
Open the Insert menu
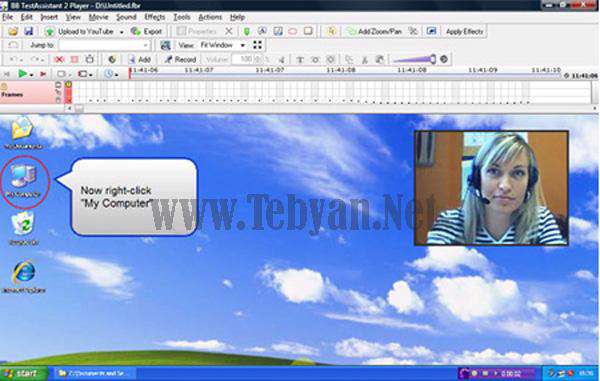49,17
